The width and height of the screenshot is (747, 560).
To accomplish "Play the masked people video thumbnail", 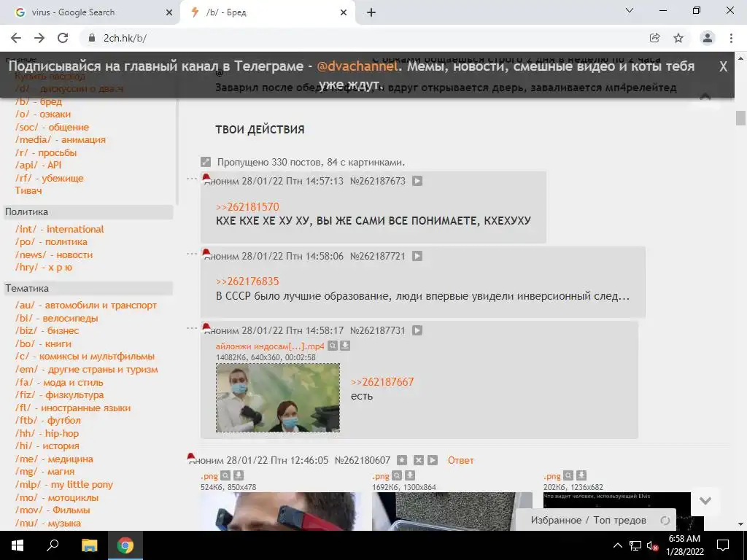I will coord(278,397).
